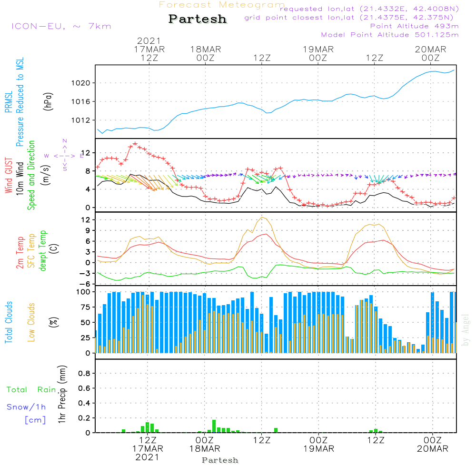Click the '10m Wind' black axis label
The image size is (476, 476).
tap(20, 178)
